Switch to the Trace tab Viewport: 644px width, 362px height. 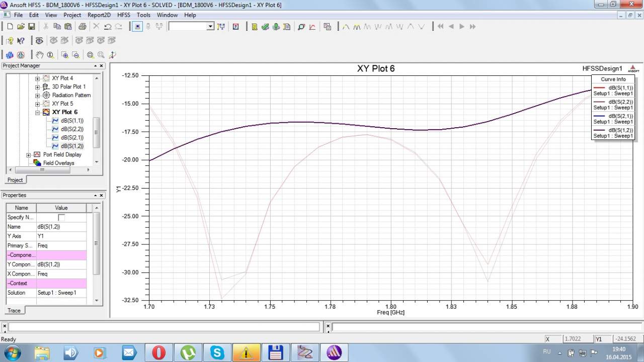point(14,311)
